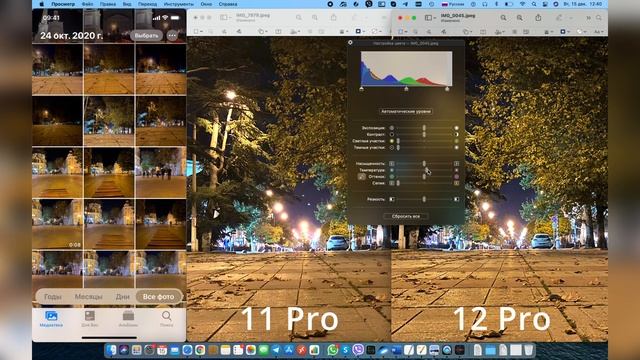Show more toolbar items in IMG_0045 window
Viewport: 640px width, 360px height.
click(x=589, y=18)
